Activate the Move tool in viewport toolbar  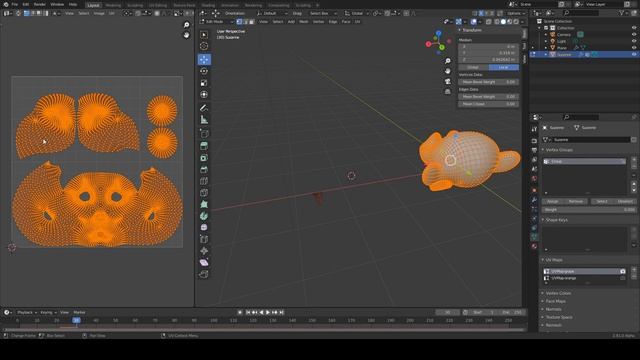pos(204,60)
